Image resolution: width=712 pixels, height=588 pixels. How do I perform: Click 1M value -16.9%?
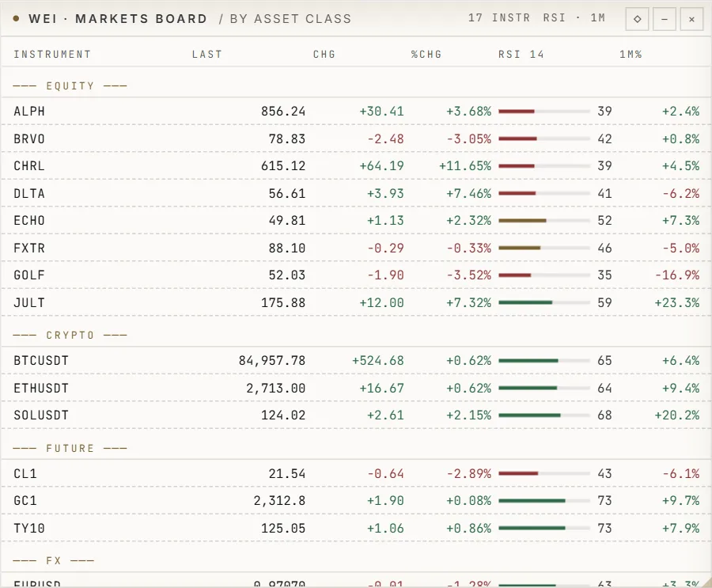(x=677, y=275)
